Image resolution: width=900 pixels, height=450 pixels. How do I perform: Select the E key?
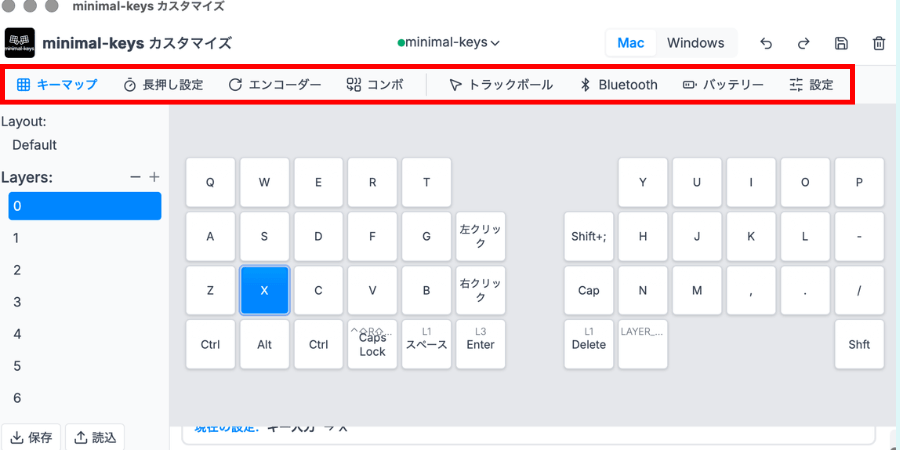(319, 183)
